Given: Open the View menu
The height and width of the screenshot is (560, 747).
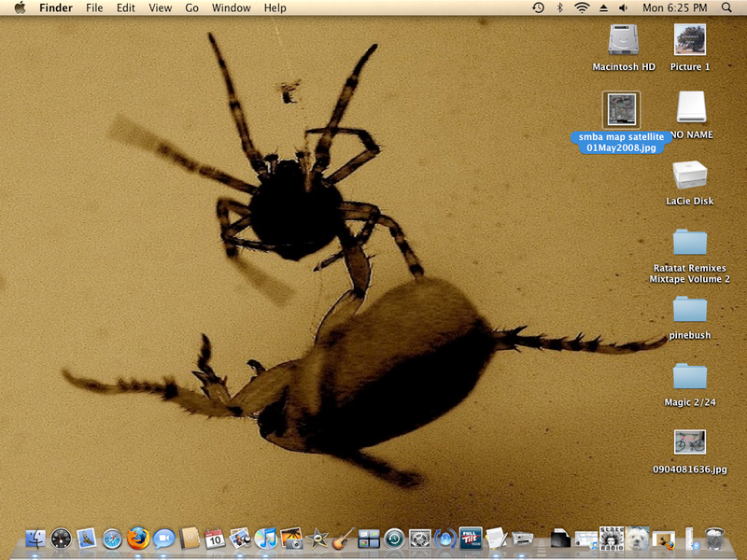Looking at the screenshot, I should (x=160, y=7).
